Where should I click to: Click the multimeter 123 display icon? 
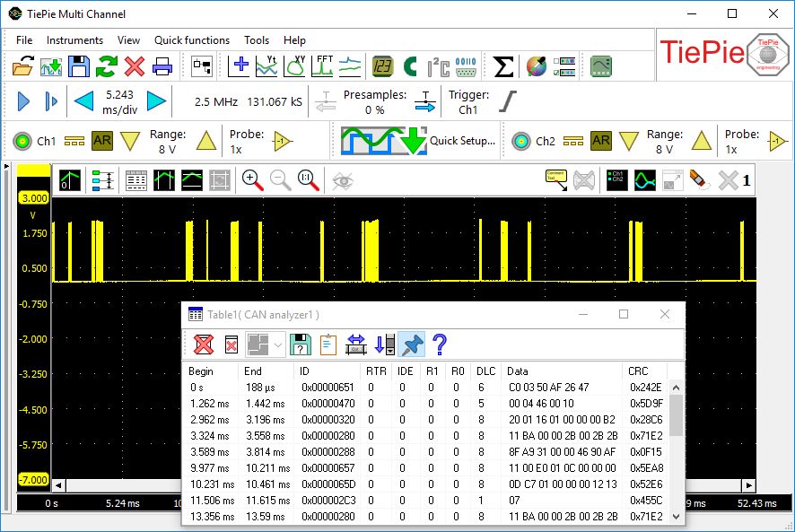pos(382,65)
